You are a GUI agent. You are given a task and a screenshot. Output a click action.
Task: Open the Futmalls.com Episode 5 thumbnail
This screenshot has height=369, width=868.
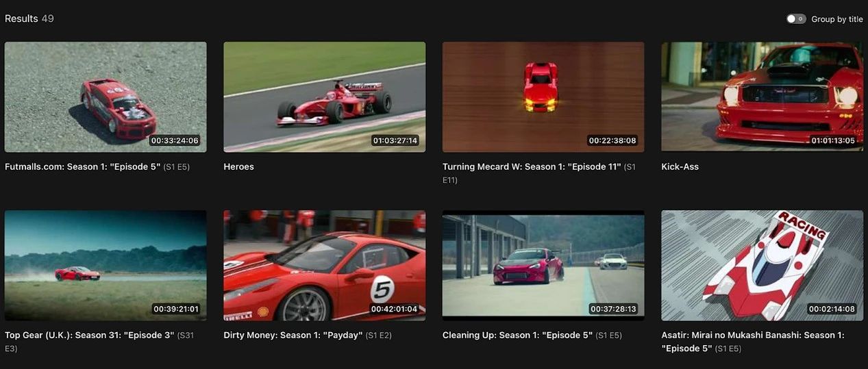point(106,97)
